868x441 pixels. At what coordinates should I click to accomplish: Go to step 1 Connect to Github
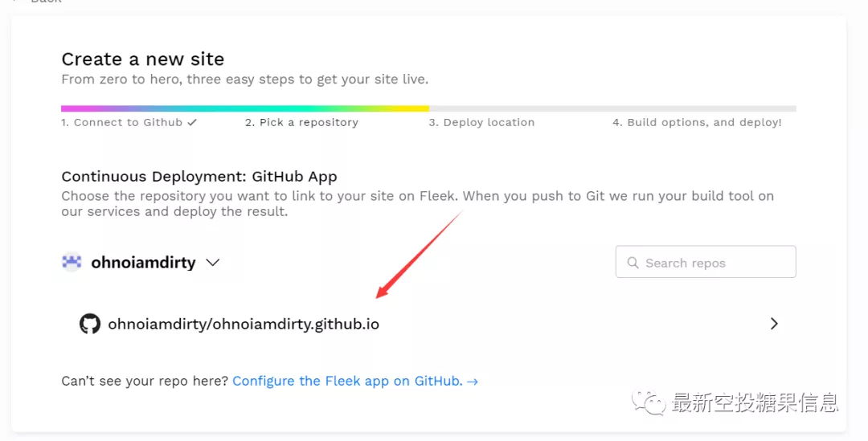[122, 122]
